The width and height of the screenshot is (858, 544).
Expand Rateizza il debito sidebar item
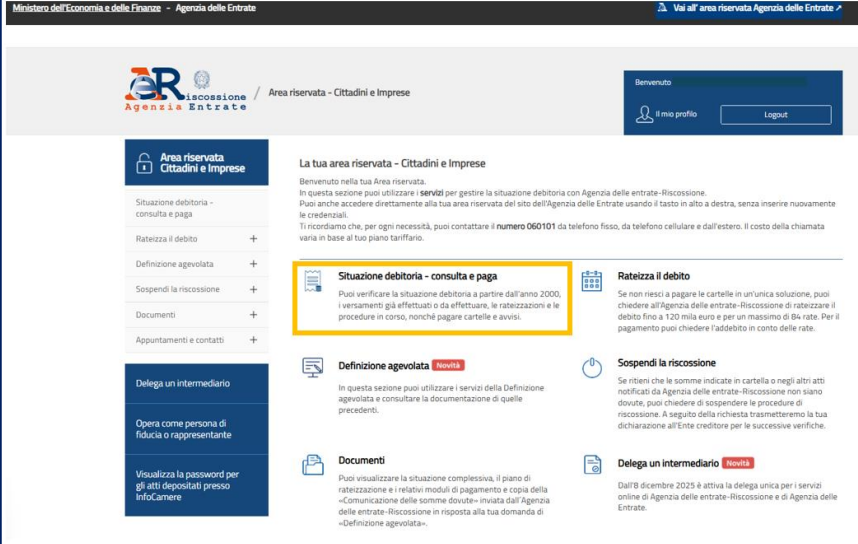253,239
